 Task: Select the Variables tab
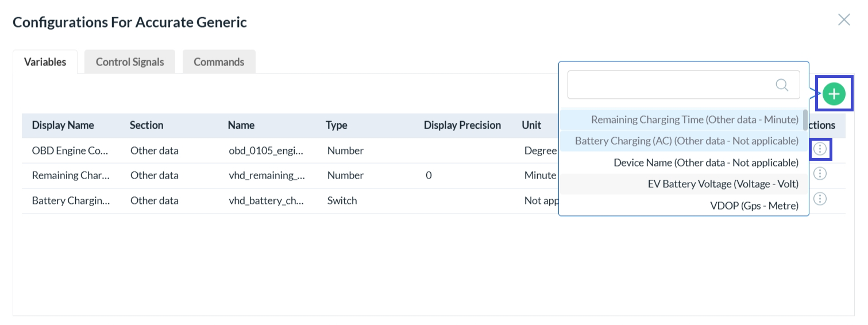click(x=45, y=62)
